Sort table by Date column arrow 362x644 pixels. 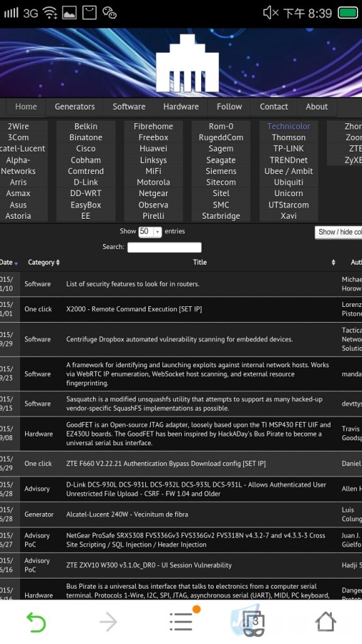16,264
